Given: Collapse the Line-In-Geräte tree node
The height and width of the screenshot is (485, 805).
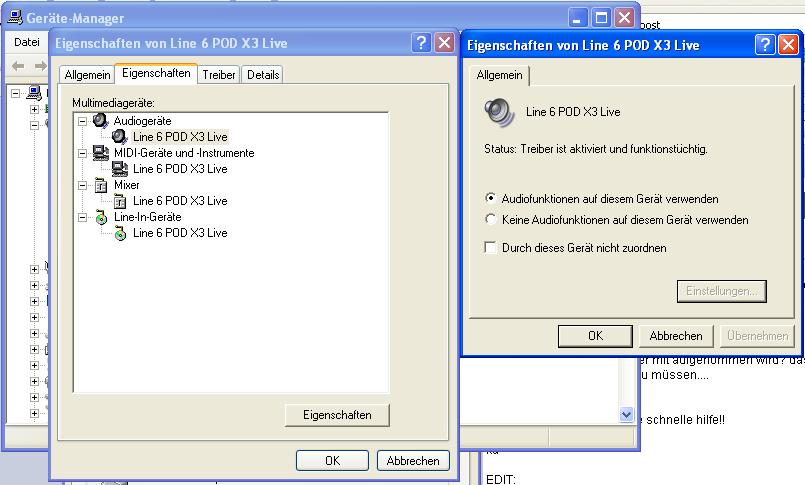Looking at the screenshot, I should (82, 218).
